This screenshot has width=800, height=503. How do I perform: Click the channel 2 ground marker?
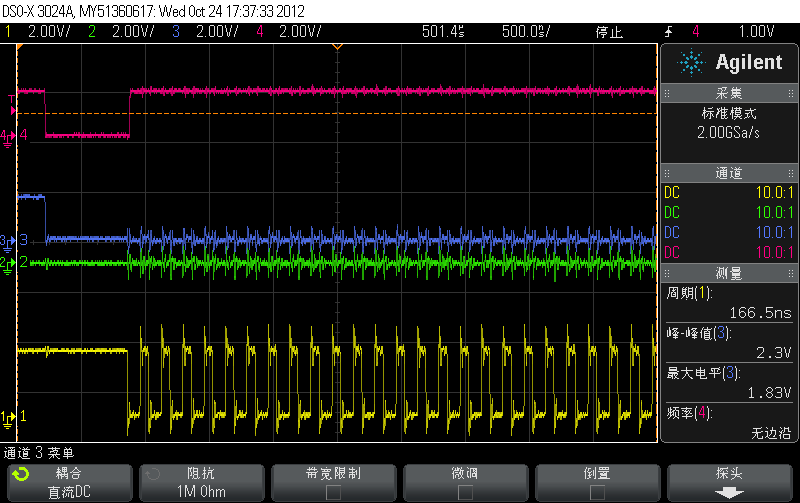click(8, 264)
